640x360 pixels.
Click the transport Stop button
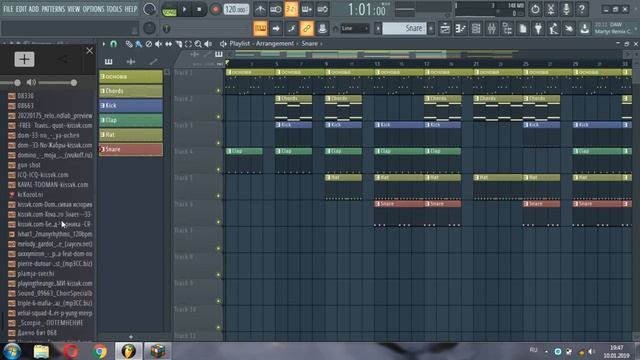coord(199,9)
